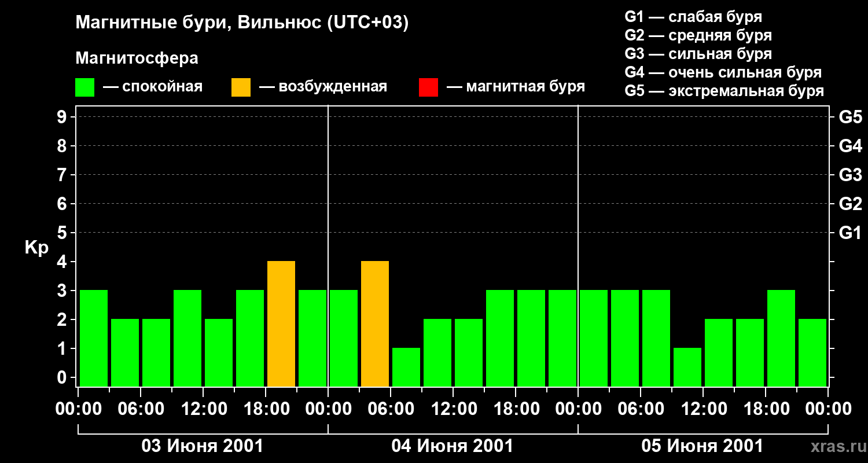Click the '18:00' time label under 03 Июня
Screen dimensions: 868x463
[x=266, y=409]
